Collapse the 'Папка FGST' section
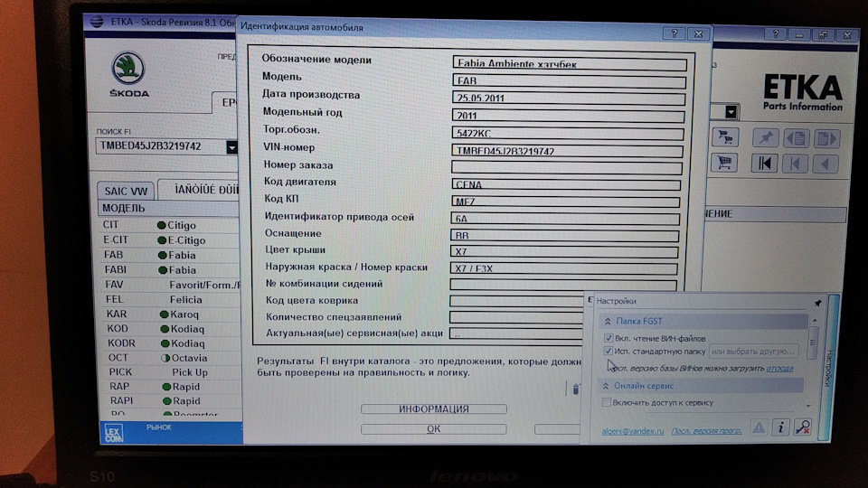Viewport: 868px width, 488px height. [x=606, y=321]
